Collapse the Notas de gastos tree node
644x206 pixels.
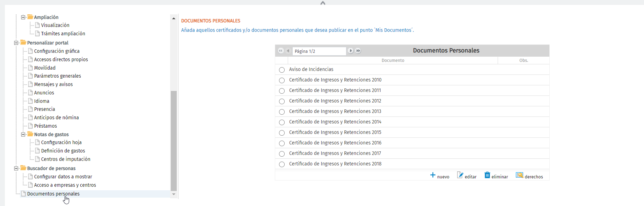[x=23, y=134]
